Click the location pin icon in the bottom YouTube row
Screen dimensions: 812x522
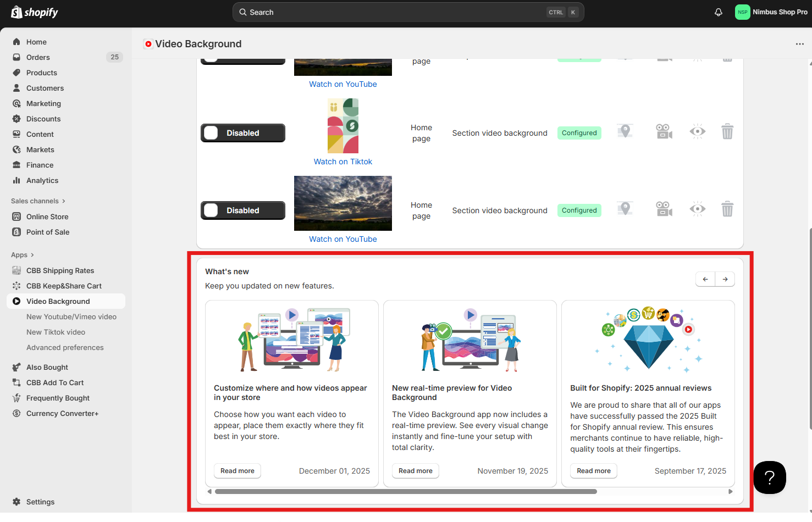pyautogui.click(x=625, y=209)
